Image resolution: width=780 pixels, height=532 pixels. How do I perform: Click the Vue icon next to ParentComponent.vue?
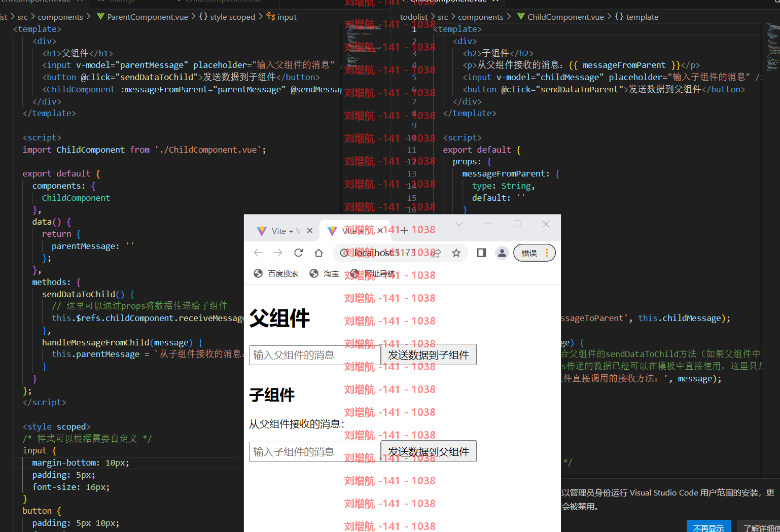(x=100, y=16)
